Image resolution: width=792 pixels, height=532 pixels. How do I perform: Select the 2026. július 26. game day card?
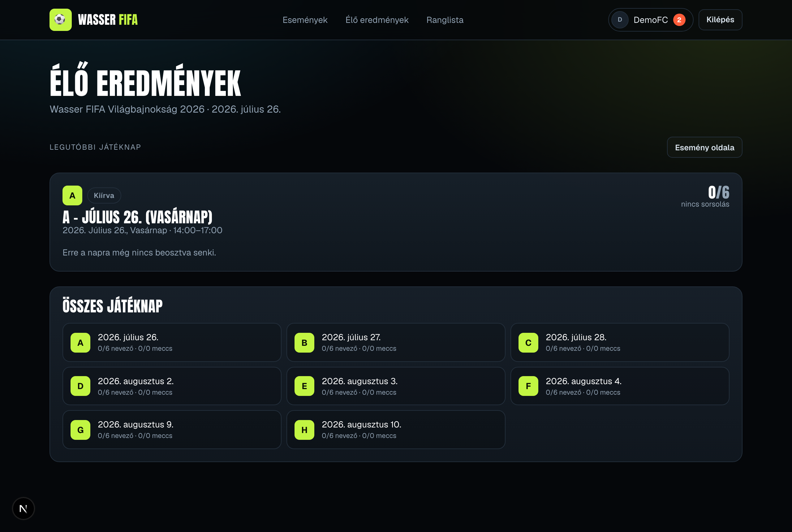pos(172,342)
